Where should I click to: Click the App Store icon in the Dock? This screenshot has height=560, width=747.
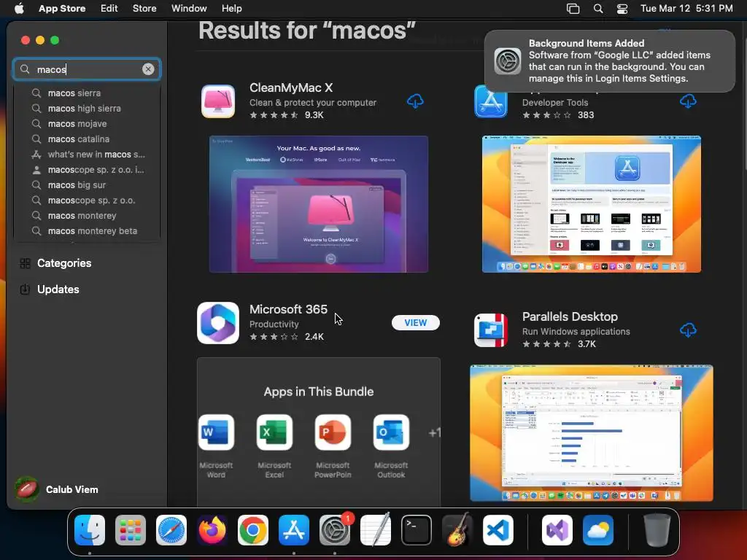[x=294, y=530]
